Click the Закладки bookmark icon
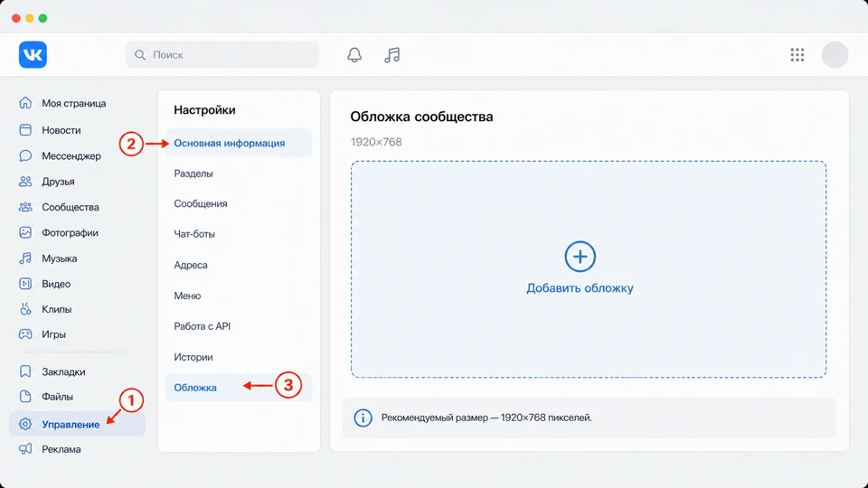 pos(25,371)
